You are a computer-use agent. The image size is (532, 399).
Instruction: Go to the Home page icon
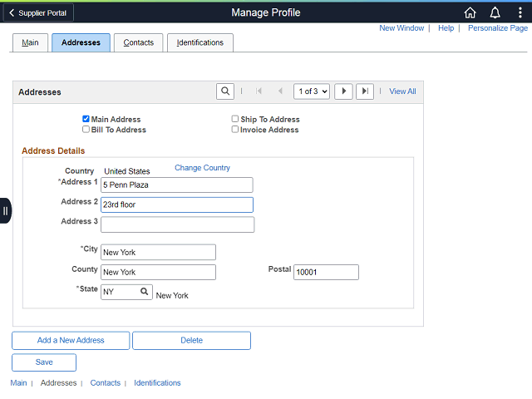pyautogui.click(x=470, y=13)
